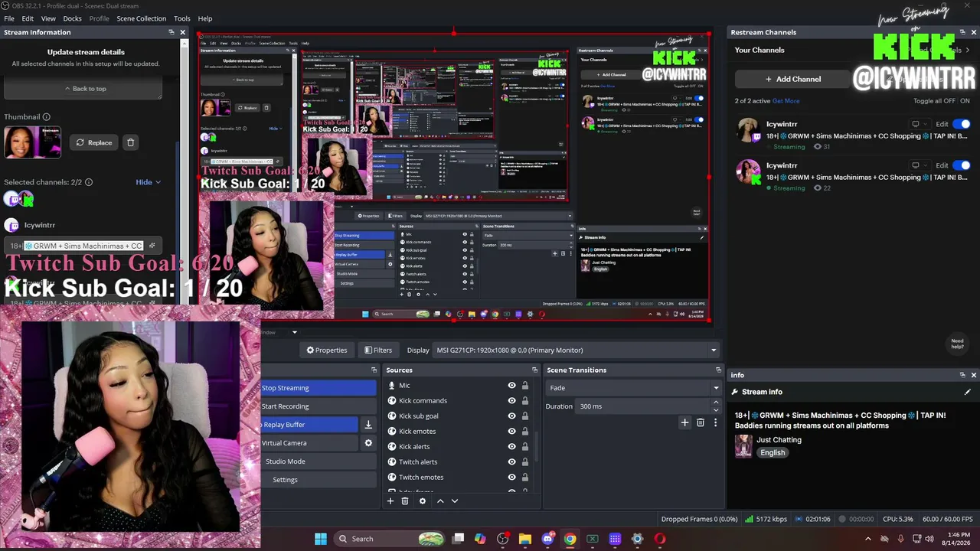Collapse selected channels with Hide

pos(149,182)
